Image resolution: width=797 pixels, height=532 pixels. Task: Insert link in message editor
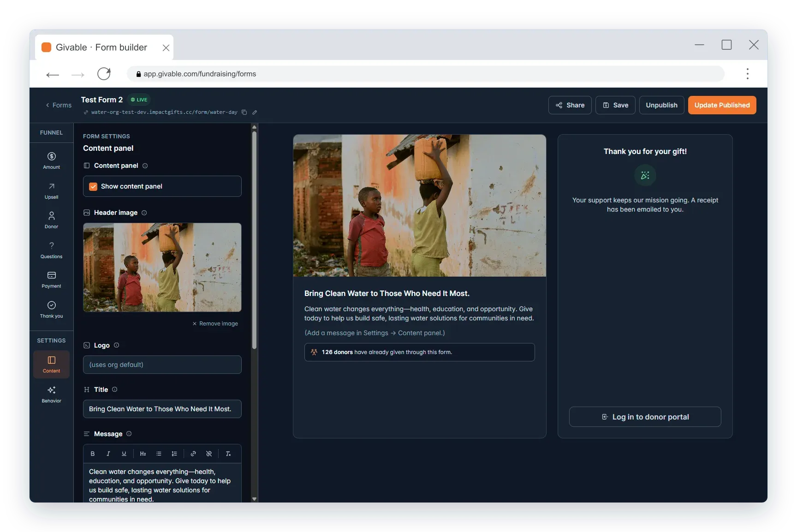193,454
